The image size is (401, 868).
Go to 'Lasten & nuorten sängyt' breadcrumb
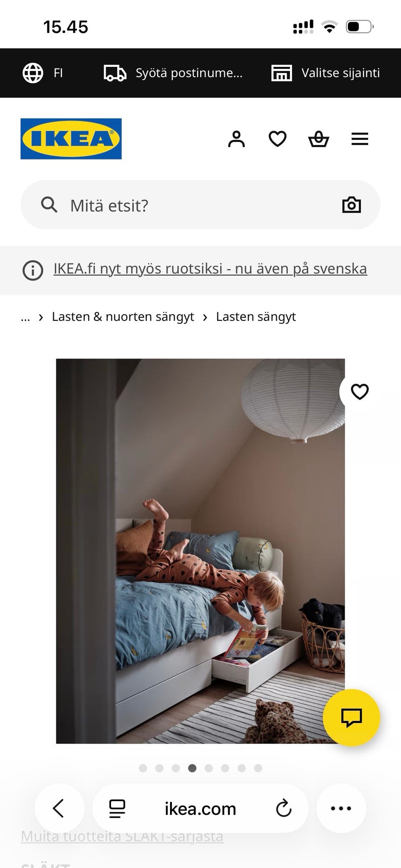[123, 317]
